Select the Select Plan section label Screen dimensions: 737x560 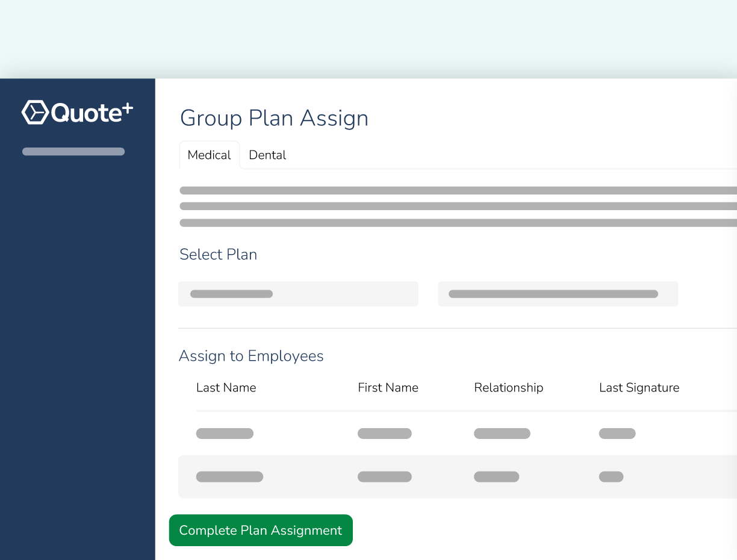pos(218,254)
